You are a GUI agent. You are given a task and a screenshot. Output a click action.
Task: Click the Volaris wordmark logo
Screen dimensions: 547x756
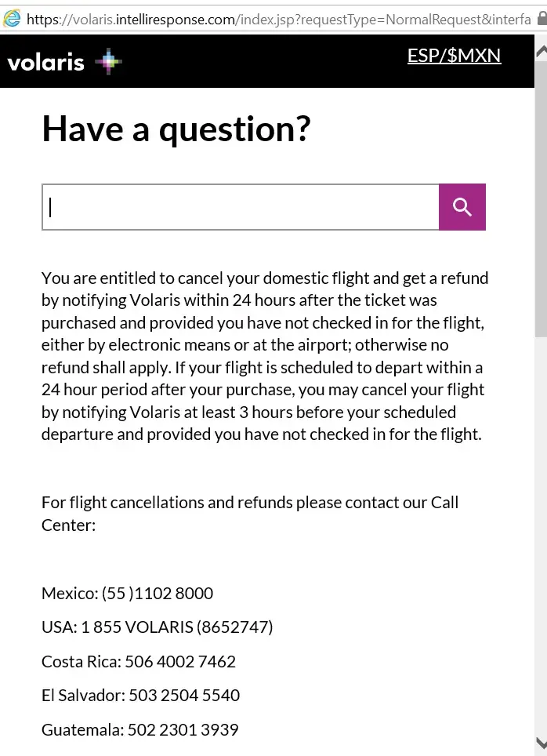[45, 62]
